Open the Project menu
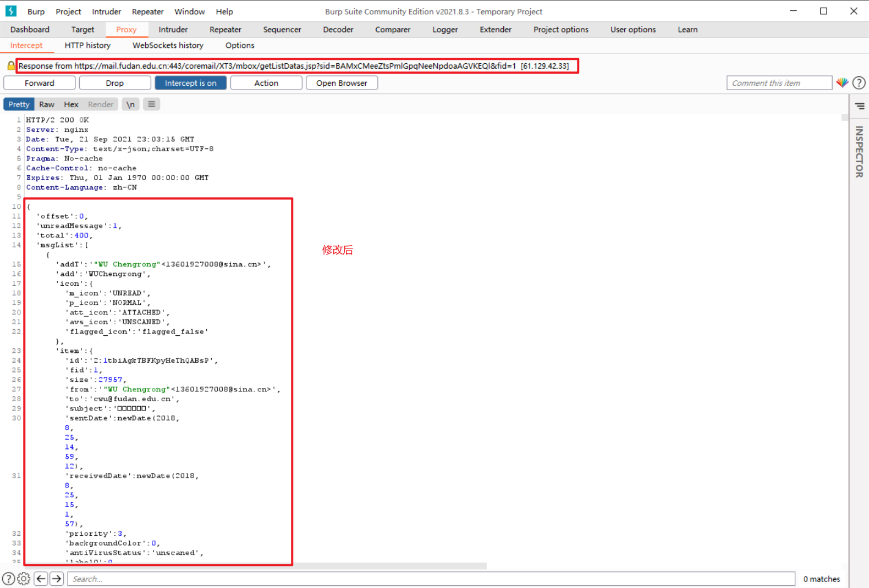 [68, 12]
